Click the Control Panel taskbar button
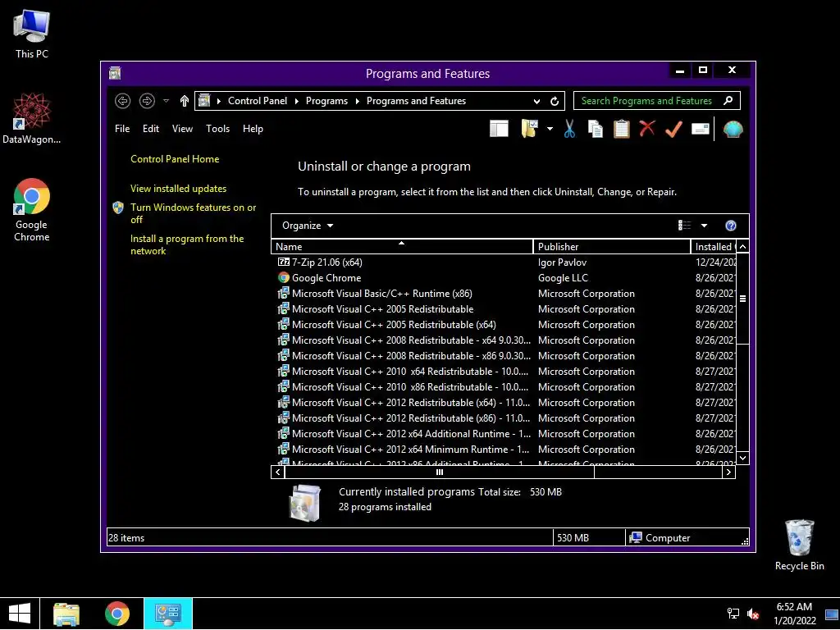 click(167, 614)
